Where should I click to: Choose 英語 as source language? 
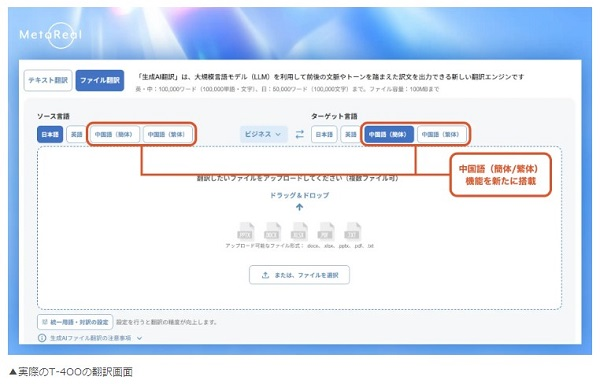coord(77,135)
